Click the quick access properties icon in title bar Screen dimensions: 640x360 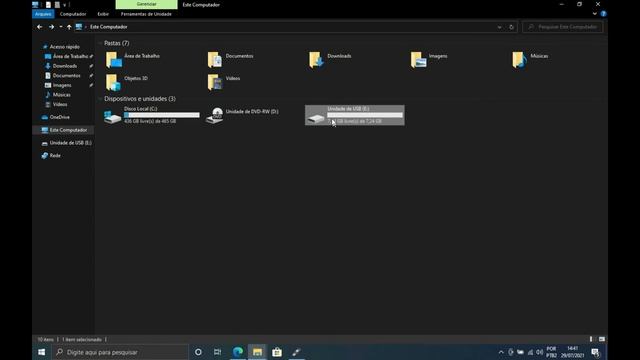click(48, 5)
